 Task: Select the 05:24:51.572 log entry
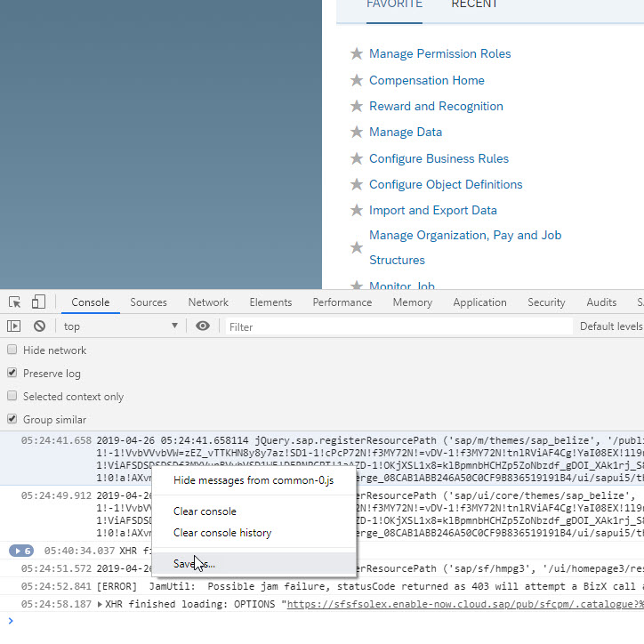(322, 568)
